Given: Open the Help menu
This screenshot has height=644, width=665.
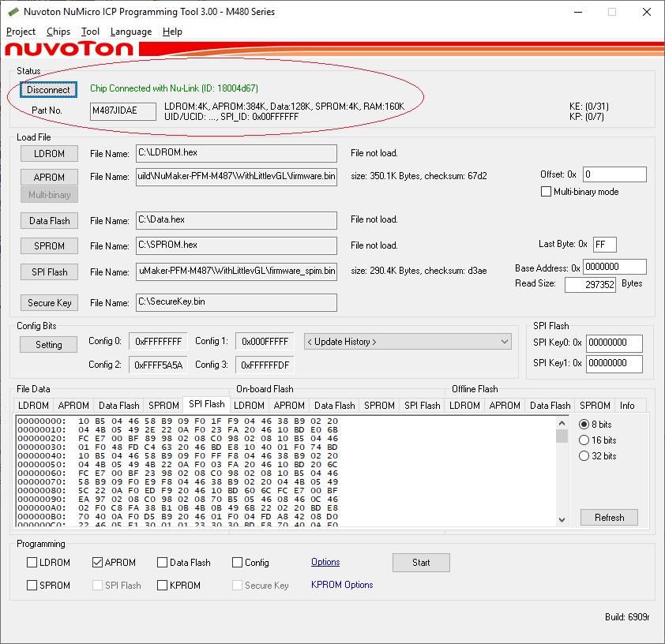Looking at the screenshot, I should click(172, 32).
